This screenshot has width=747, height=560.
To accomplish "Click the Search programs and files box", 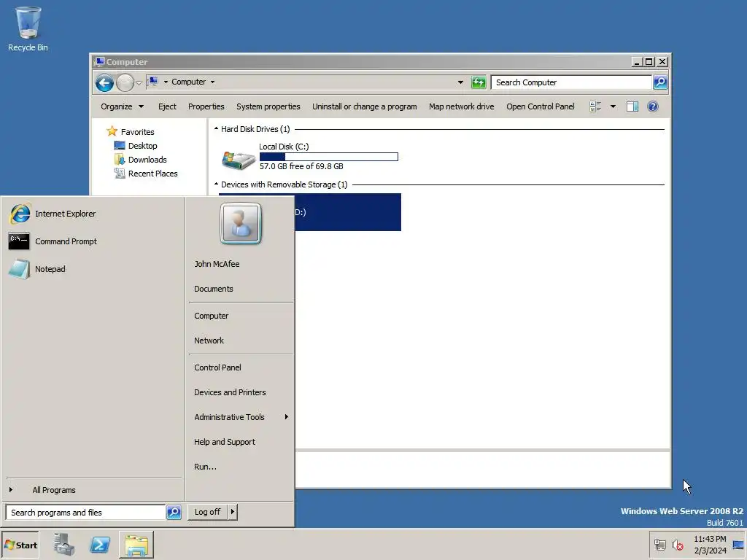I will click(x=86, y=513).
